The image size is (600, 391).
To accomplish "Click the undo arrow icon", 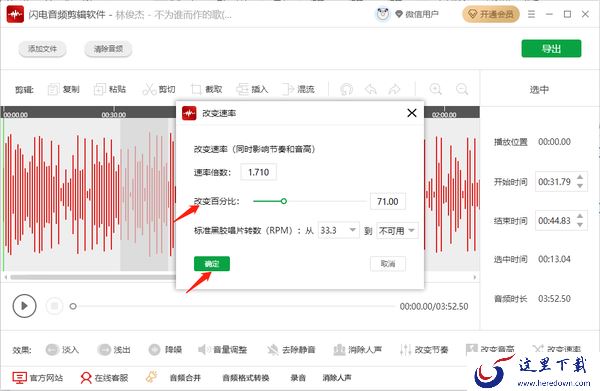I will tap(370, 90).
